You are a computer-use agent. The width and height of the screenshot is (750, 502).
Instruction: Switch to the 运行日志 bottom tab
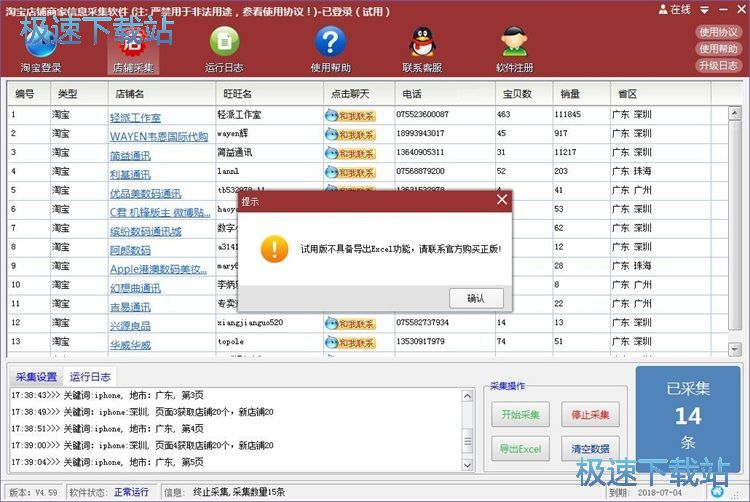click(x=90, y=377)
